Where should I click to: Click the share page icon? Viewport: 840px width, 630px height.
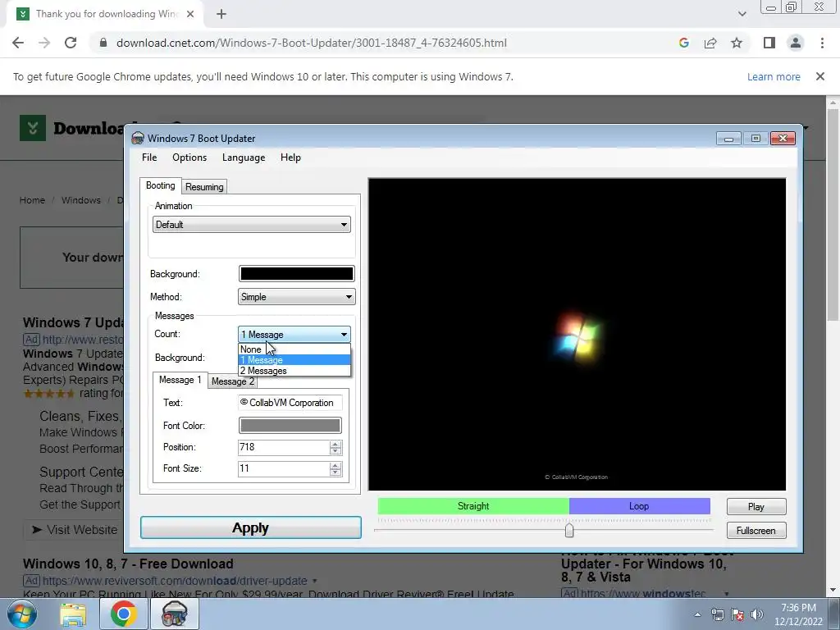(710, 43)
